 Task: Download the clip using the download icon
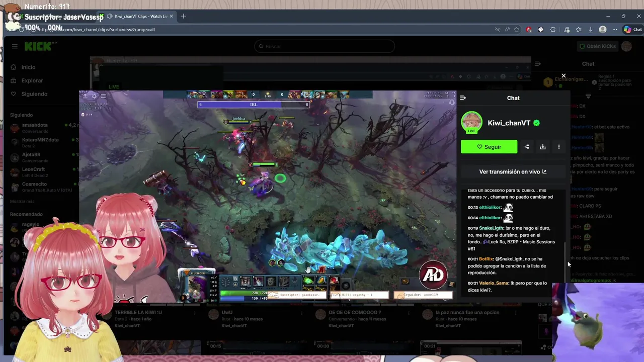click(543, 147)
